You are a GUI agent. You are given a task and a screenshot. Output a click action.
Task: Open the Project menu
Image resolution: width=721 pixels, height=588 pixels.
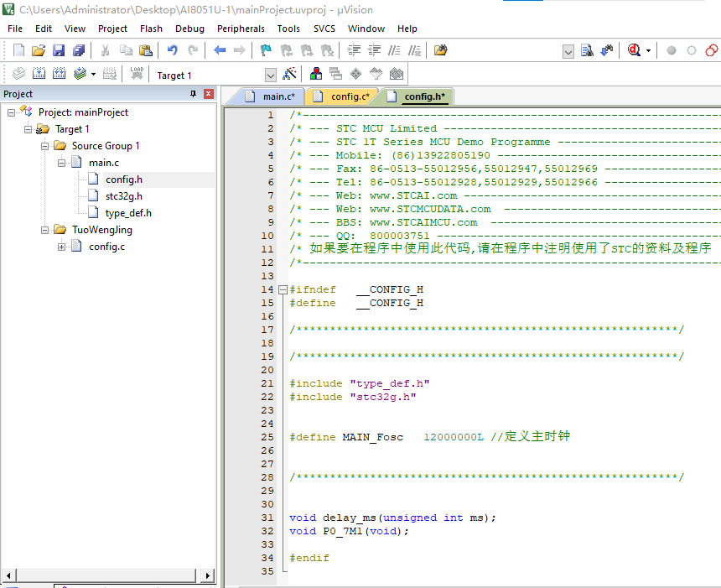(112, 29)
